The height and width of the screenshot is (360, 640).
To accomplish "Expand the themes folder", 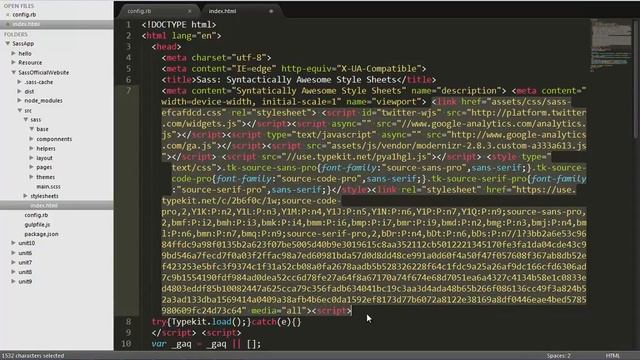I will point(31,177).
